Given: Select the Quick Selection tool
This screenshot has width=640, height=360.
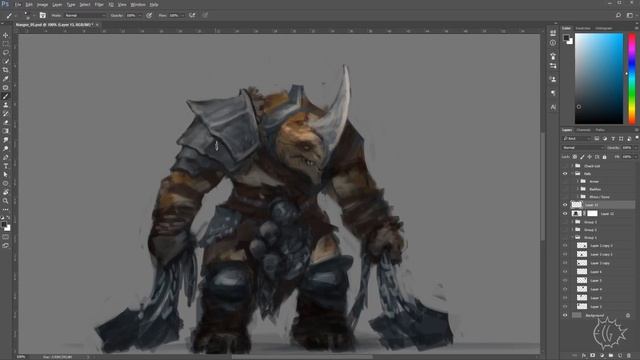Looking at the screenshot, I should click(x=5, y=61).
